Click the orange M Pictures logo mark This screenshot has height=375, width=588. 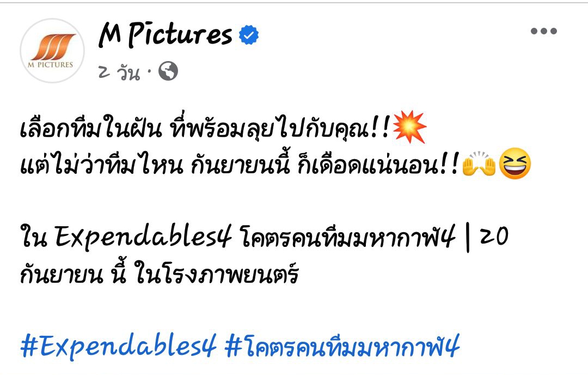[53, 47]
